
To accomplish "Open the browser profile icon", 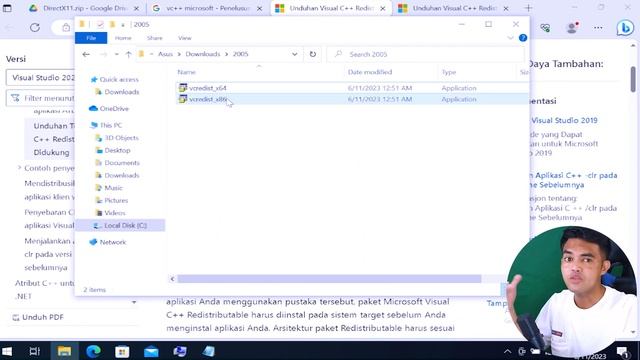I will [572, 27].
